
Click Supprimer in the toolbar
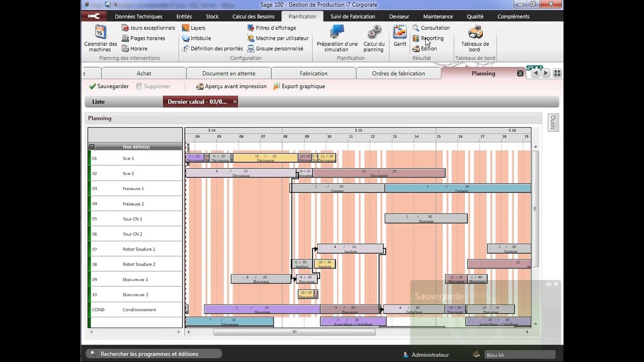coord(153,86)
